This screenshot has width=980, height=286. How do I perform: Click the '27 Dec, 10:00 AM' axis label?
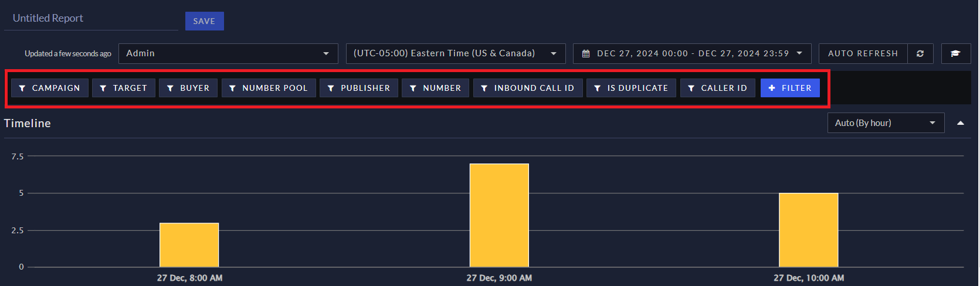click(x=809, y=278)
